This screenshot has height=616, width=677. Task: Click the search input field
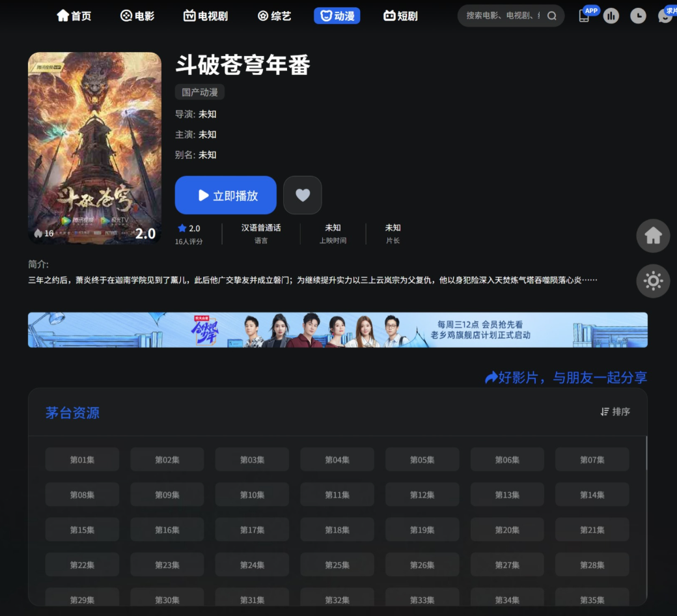coord(503,16)
